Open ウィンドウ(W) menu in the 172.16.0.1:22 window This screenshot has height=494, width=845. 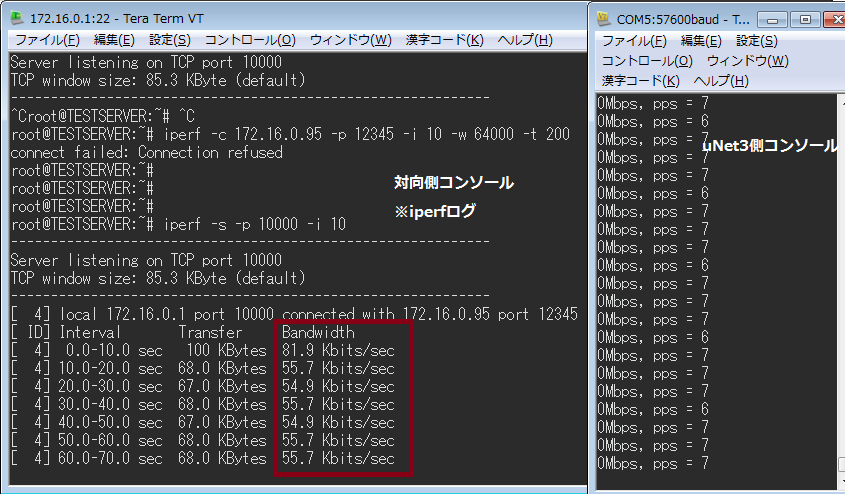[351, 40]
